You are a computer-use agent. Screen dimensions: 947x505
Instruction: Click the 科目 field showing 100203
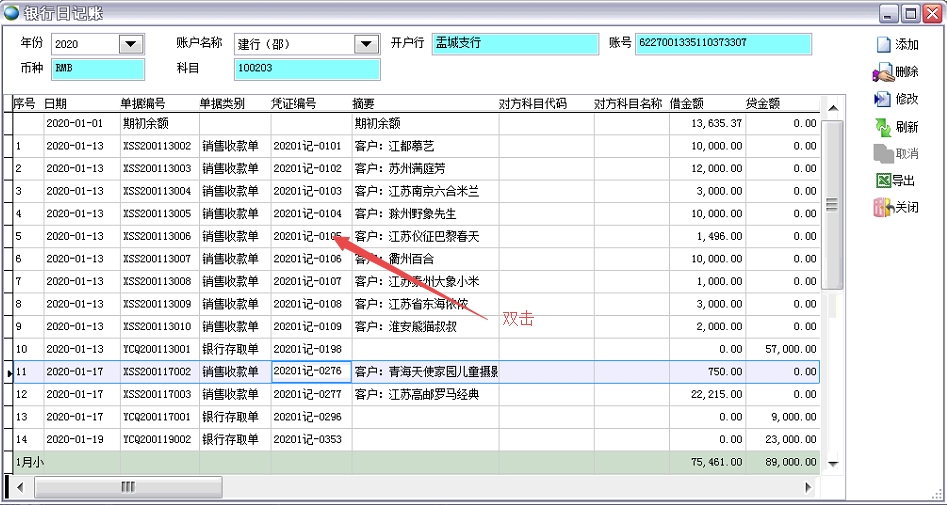tap(307, 69)
